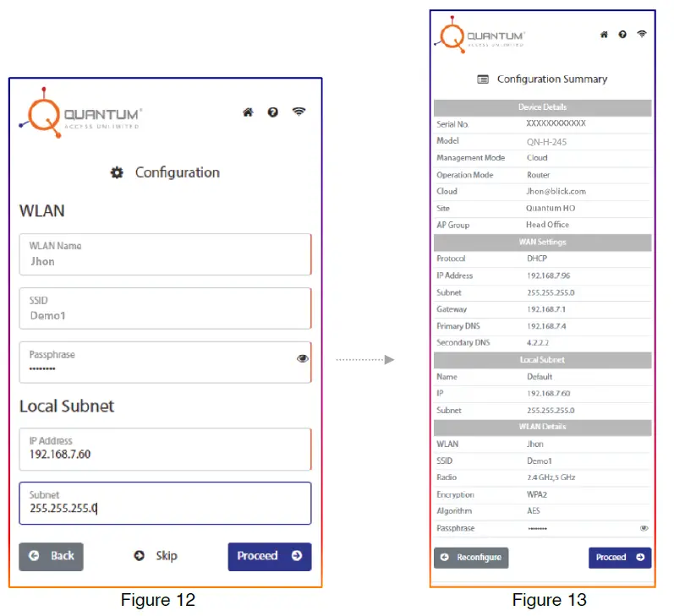Click the Configuration gear icon
Viewport: 674px width, 616px height.
[x=117, y=172]
